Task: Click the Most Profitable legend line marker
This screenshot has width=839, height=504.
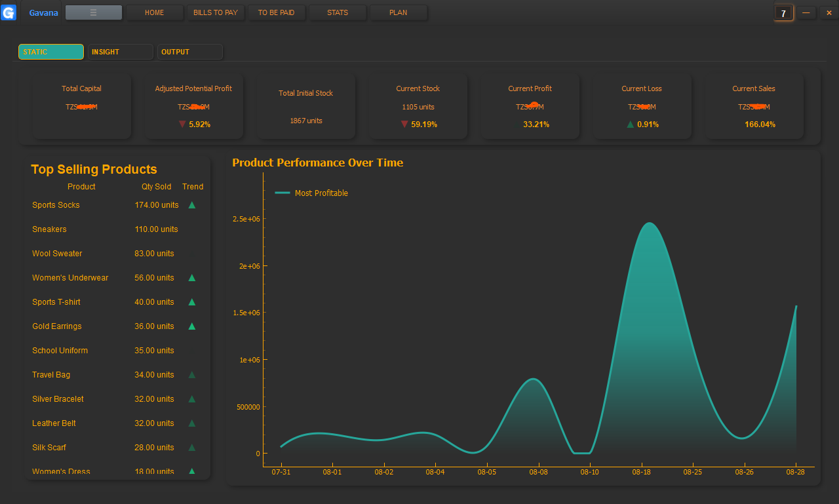Action: 283,193
